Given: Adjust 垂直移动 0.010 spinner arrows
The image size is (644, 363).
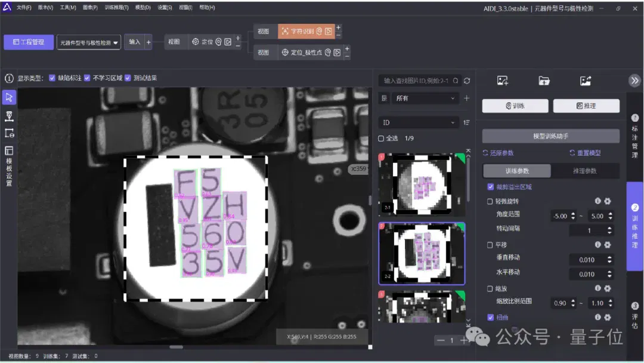Looking at the screenshot, I should [609, 259].
